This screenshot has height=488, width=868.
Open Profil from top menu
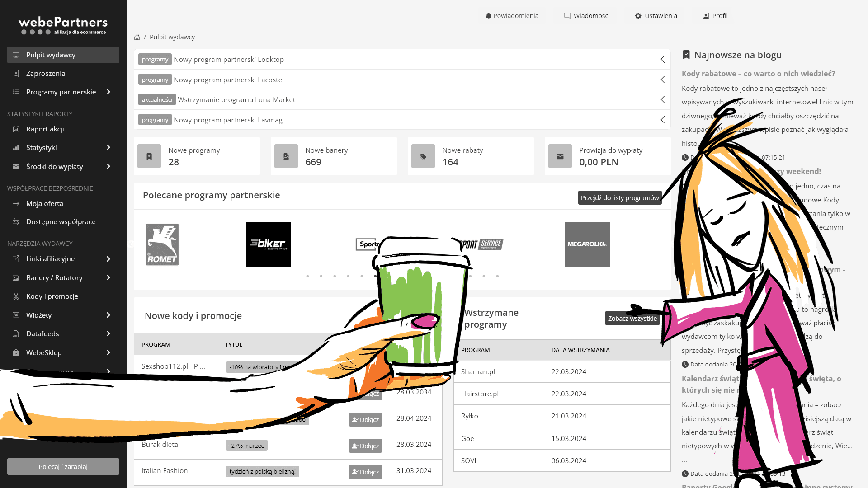[715, 16]
